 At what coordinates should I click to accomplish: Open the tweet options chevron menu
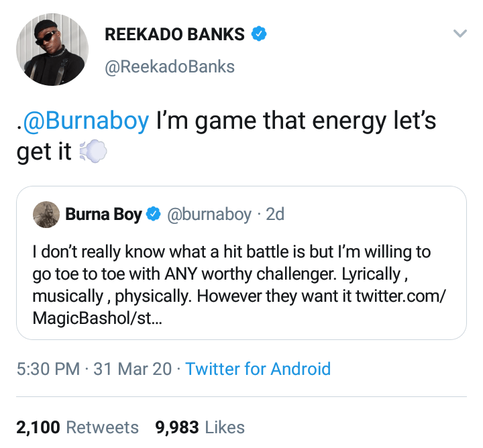(x=460, y=34)
